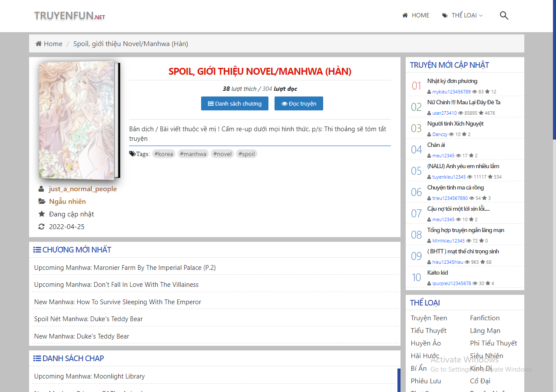Viewport: 556px width, 392px height.
Task: Choose the Fanfiction genre
Action: pyautogui.click(x=485, y=318)
